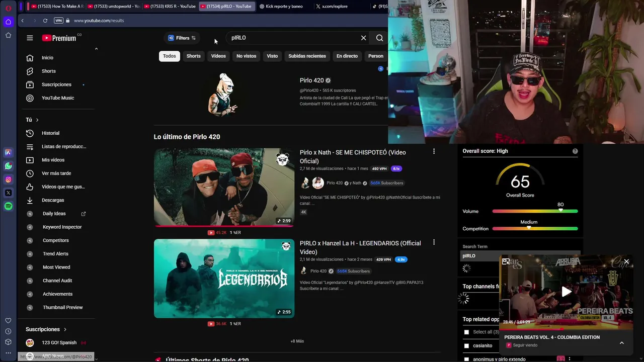Open Pirlo 420 channel name link

click(311, 80)
